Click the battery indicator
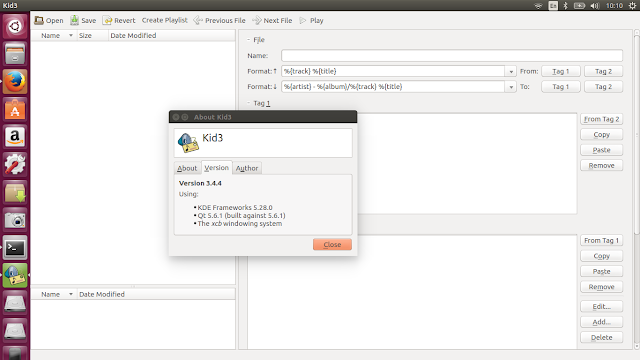The height and width of the screenshot is (360, 640). pos(579,6)
